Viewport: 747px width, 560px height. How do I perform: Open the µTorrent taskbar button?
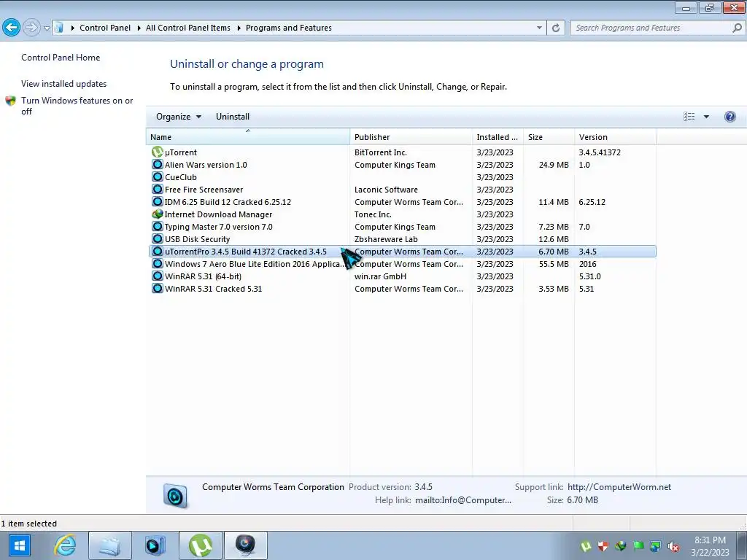[201, 545]
